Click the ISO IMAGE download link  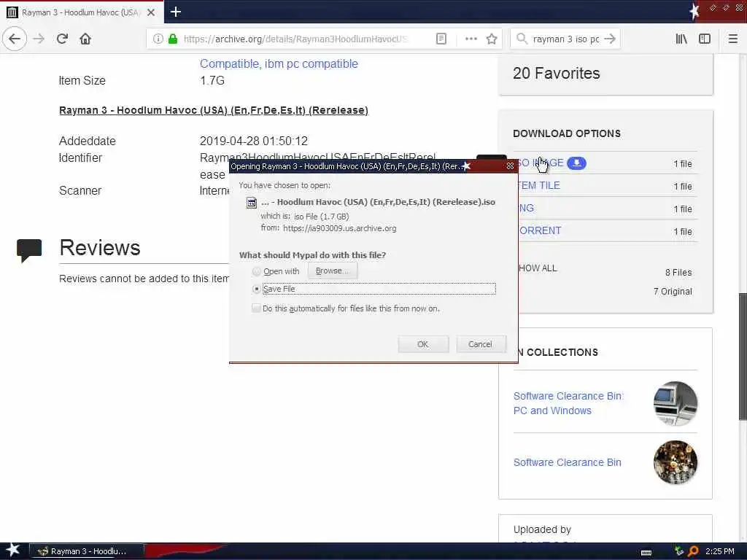coord(541,163)
